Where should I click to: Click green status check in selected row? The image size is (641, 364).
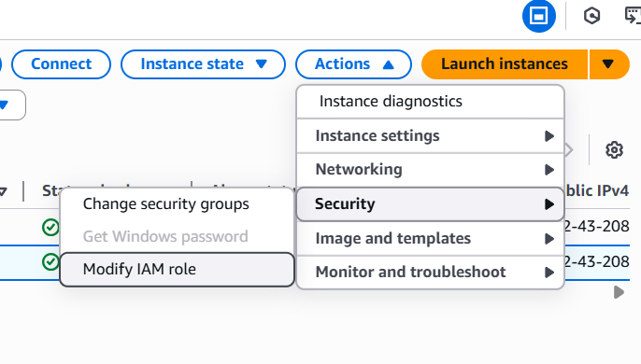click(x=50, y=261)
